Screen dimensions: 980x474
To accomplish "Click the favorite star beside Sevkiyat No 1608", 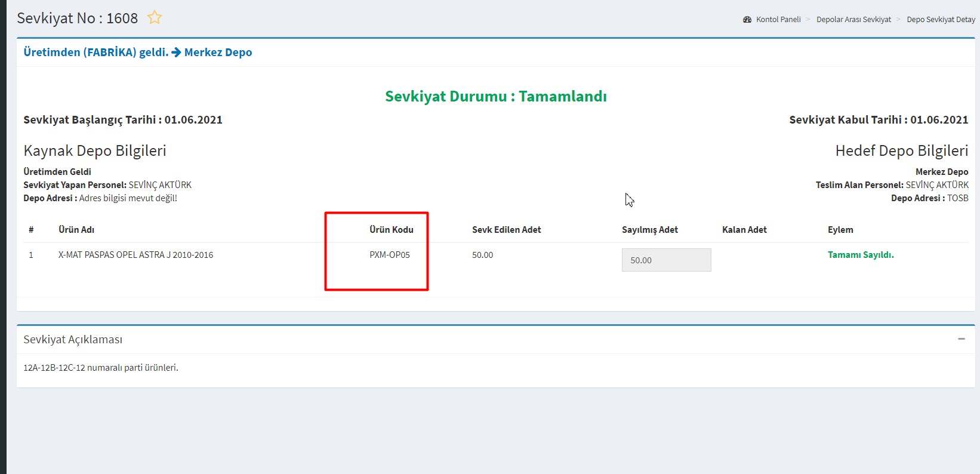I will click(155, 17).
